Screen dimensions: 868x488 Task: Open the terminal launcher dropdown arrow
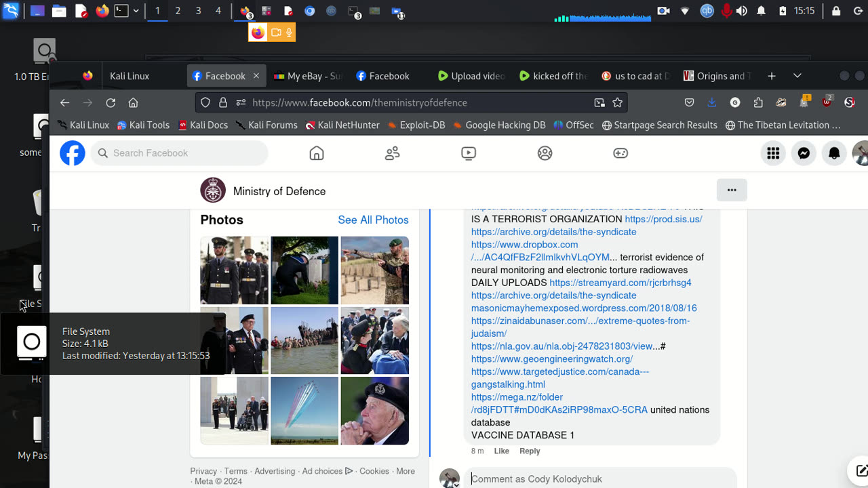[136, 11]
